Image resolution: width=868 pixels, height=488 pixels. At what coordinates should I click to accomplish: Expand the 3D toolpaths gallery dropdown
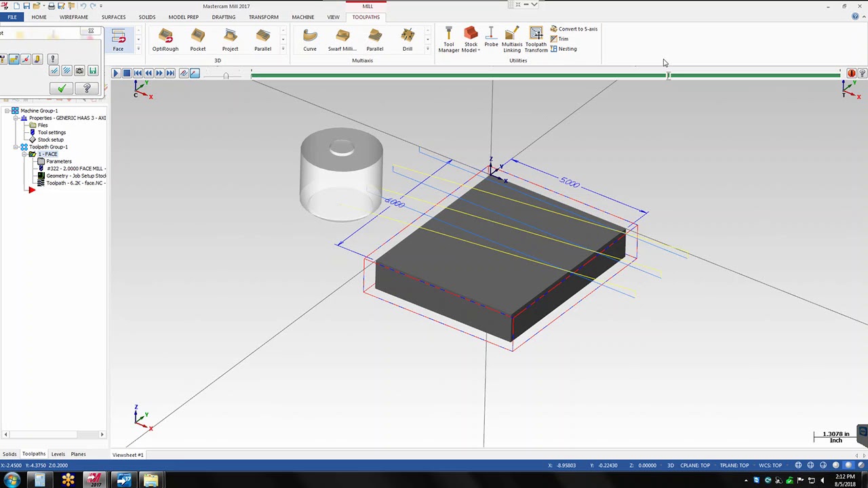tap(283, 49)
